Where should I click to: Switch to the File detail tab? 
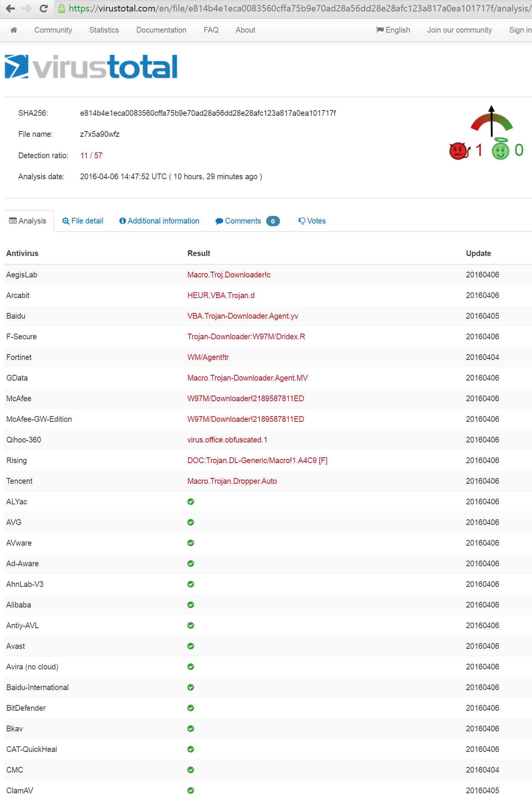[x=83, y=221]
